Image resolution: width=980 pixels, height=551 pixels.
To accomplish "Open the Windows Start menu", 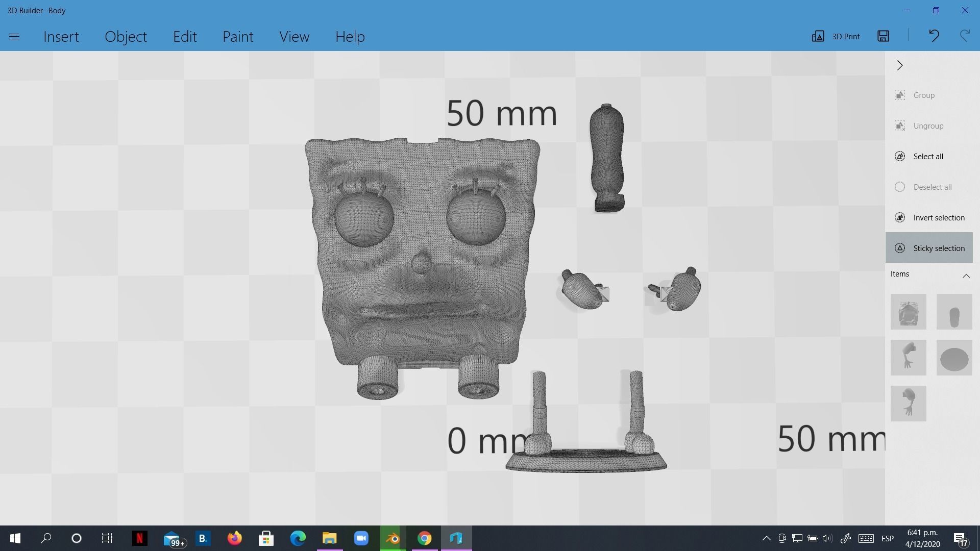I will 15,538.
